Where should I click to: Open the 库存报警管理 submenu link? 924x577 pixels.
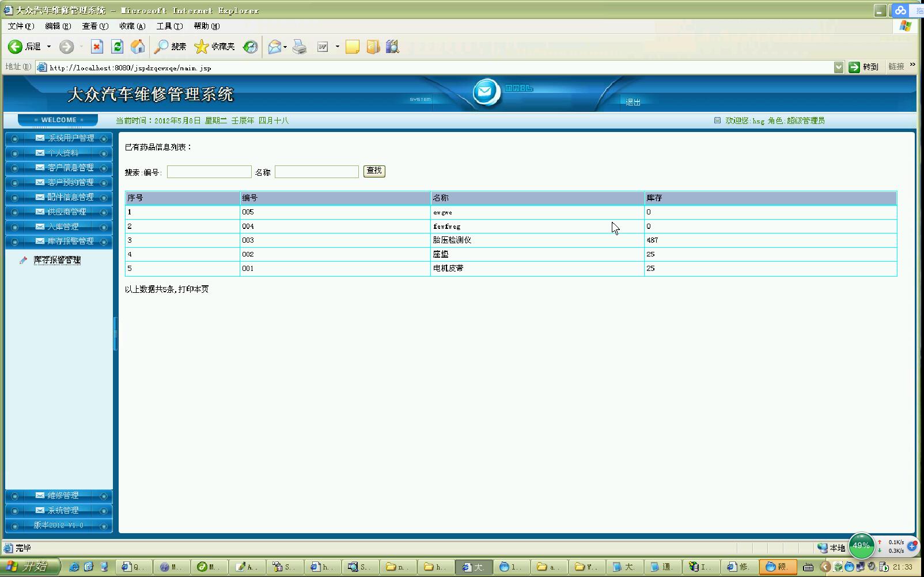tap(57, 260)
